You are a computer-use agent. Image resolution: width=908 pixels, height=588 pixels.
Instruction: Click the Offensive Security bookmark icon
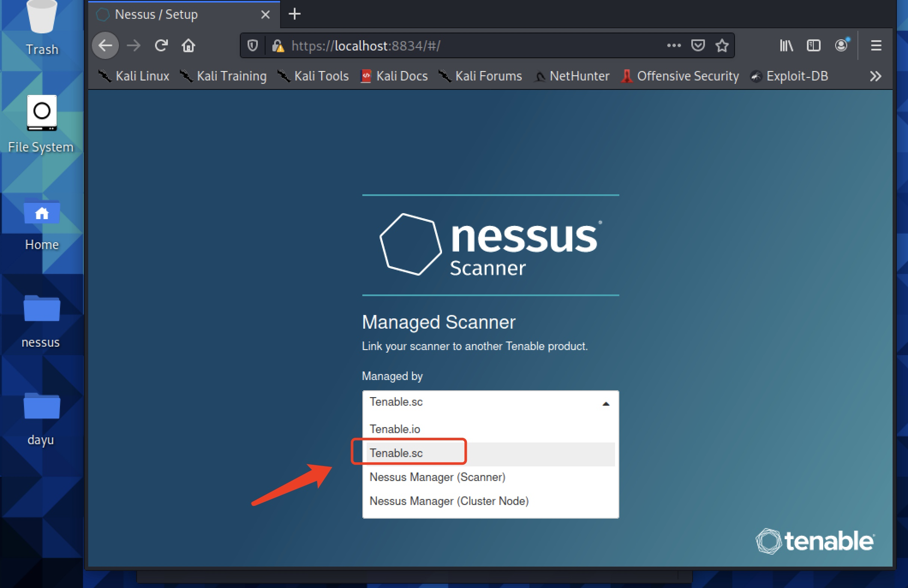click(x=623, y=76)
